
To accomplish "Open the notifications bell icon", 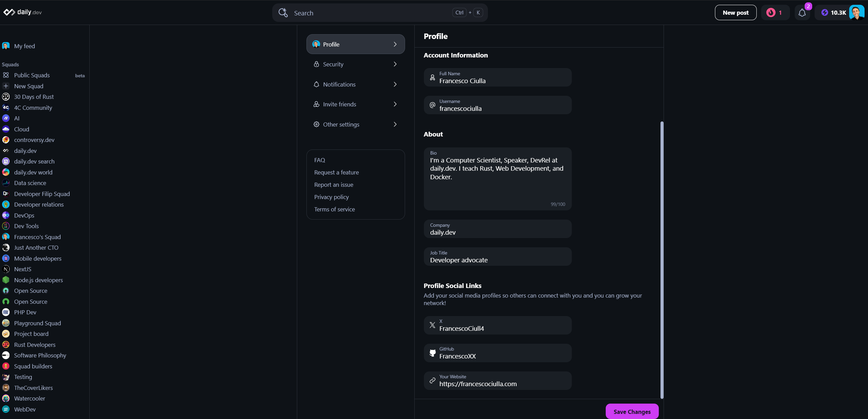I will point(802,13).
